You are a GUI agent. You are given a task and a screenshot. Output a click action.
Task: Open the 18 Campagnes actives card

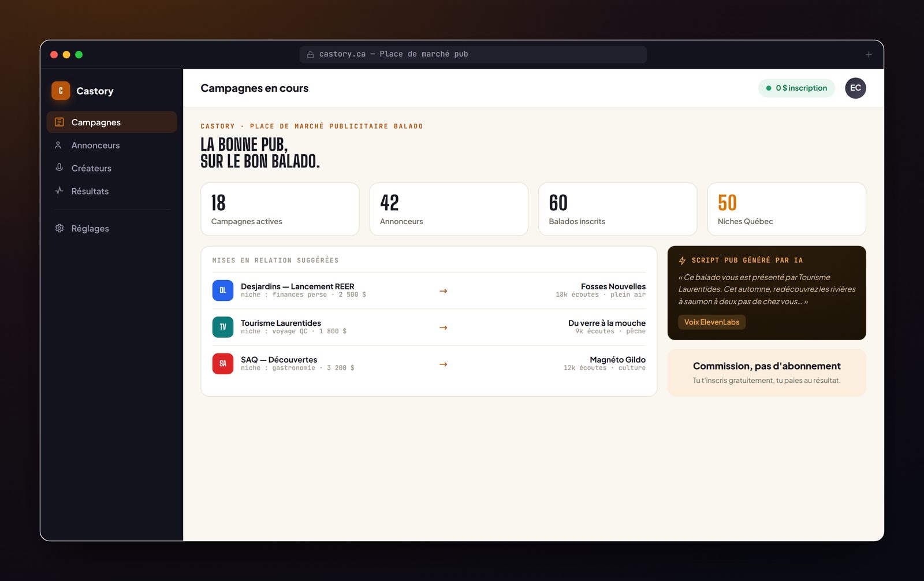pyautogui.click(x=280, y=209)
